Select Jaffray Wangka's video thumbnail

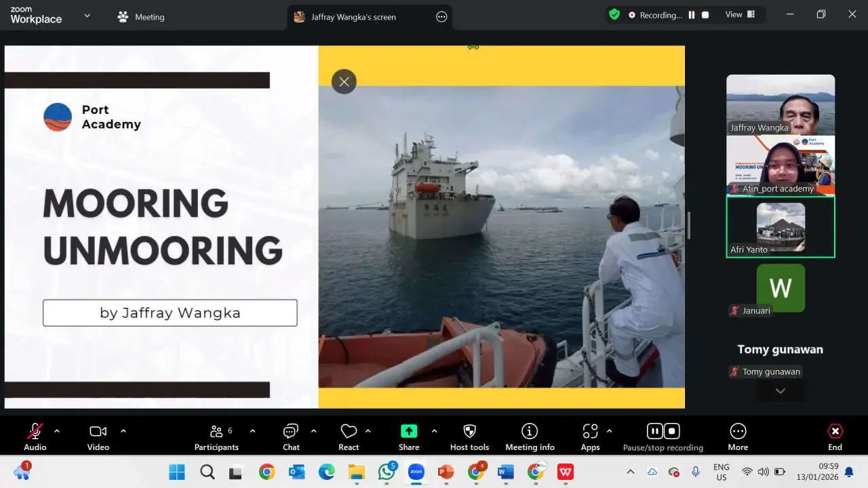pyautogui.click(x=781, y=105)
